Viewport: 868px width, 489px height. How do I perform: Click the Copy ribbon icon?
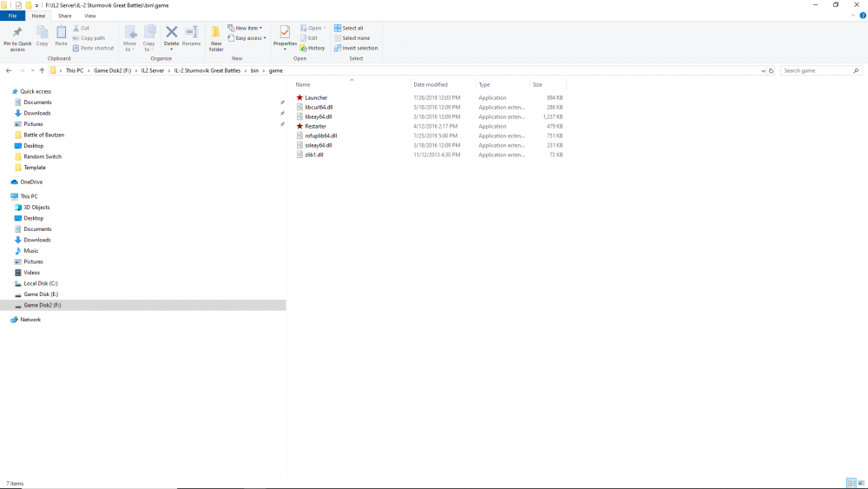42,32
